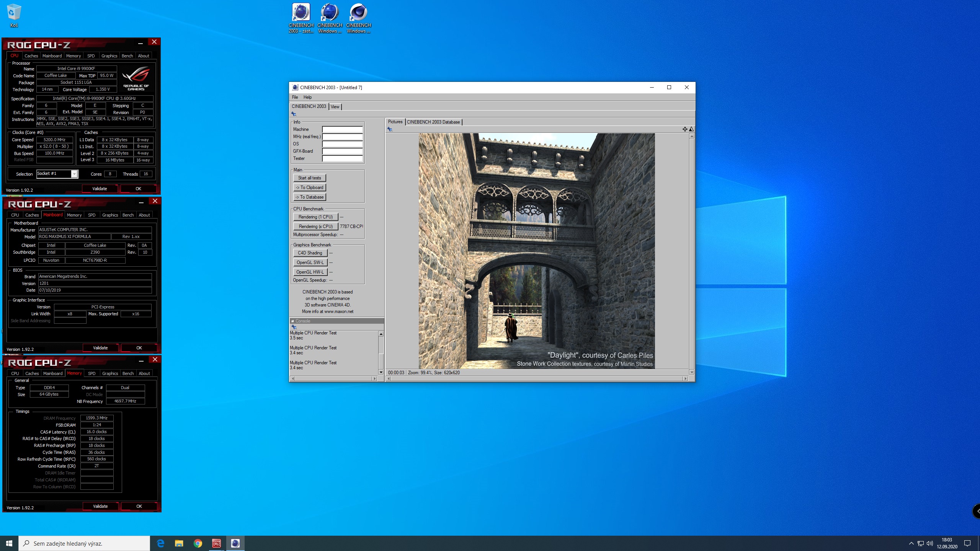Screen dimensions: 980x551
Task: Click the console vertical scrollbar down arrow
Action: pyautogui.click(x=381, y=372)
